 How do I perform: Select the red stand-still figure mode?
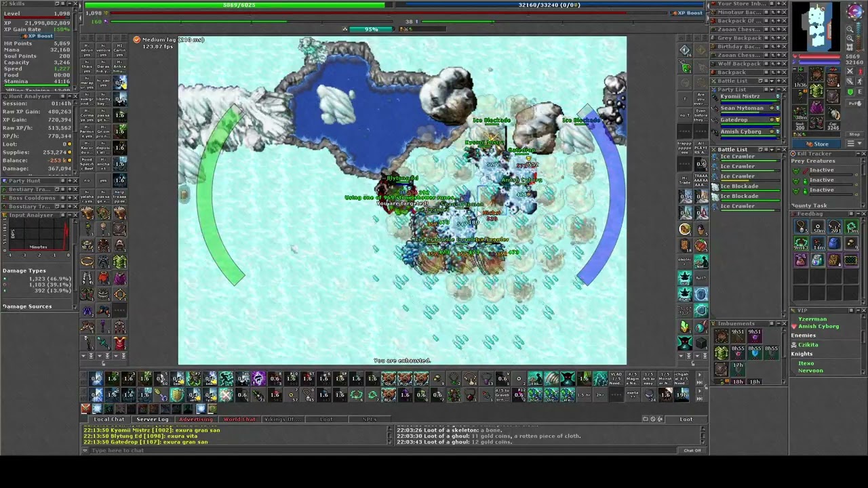click(x=860, y=72)
